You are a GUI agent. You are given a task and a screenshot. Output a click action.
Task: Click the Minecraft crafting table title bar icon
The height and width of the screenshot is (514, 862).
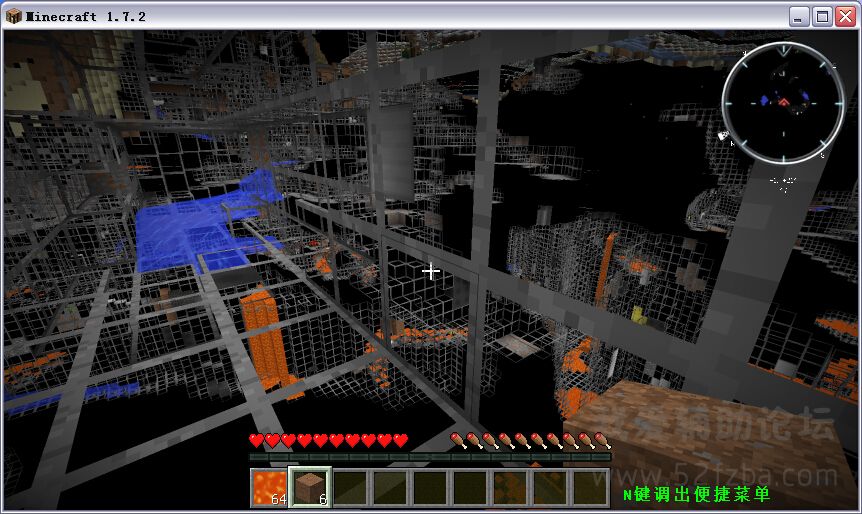(x=13, y=16)
